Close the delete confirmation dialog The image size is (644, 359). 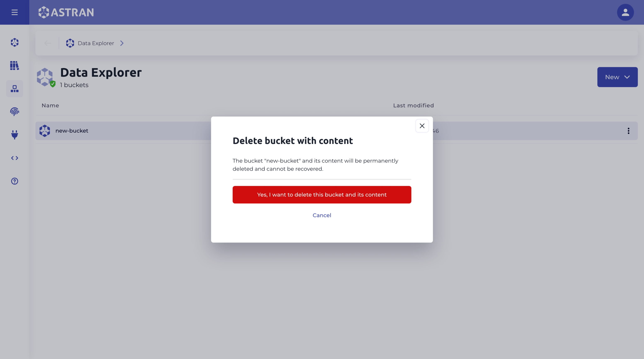422,126
